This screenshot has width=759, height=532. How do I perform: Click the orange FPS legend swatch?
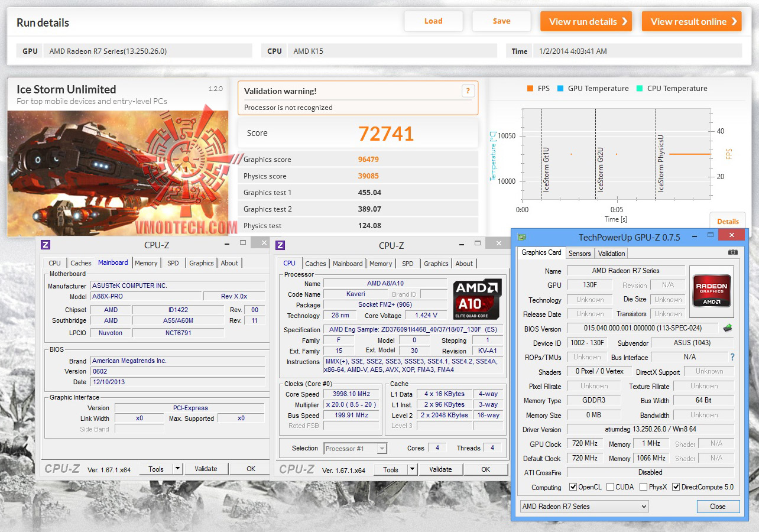[530, 89]
